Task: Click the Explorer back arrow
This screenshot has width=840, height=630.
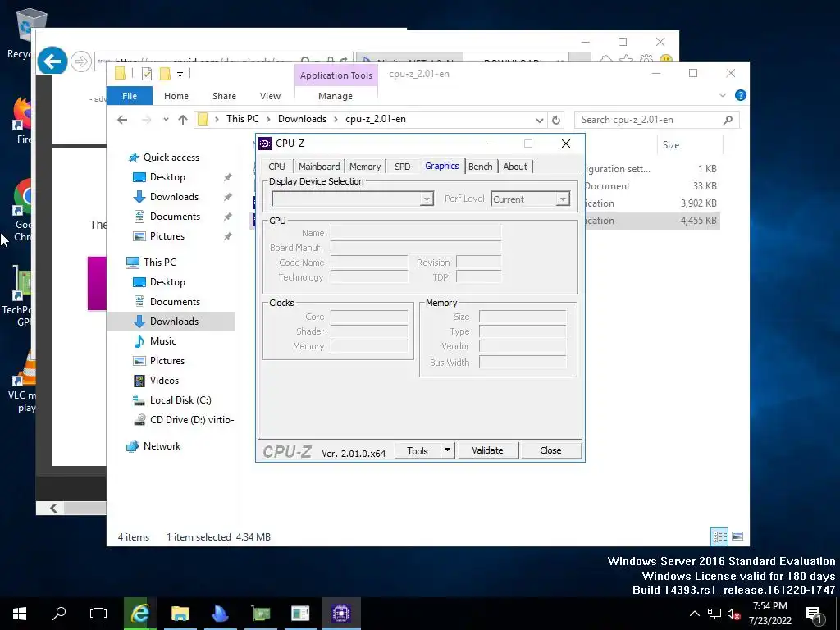Action: click(x=122, y=120)
